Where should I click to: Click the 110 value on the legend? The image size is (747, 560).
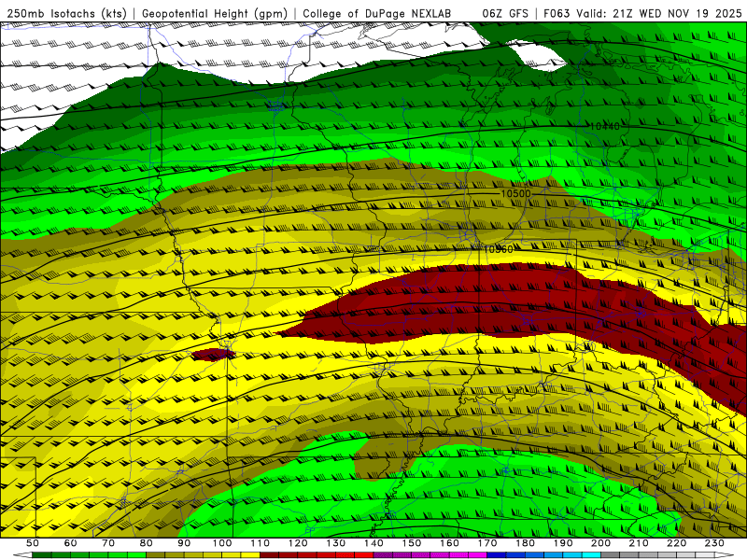click(x=261, y=543)
